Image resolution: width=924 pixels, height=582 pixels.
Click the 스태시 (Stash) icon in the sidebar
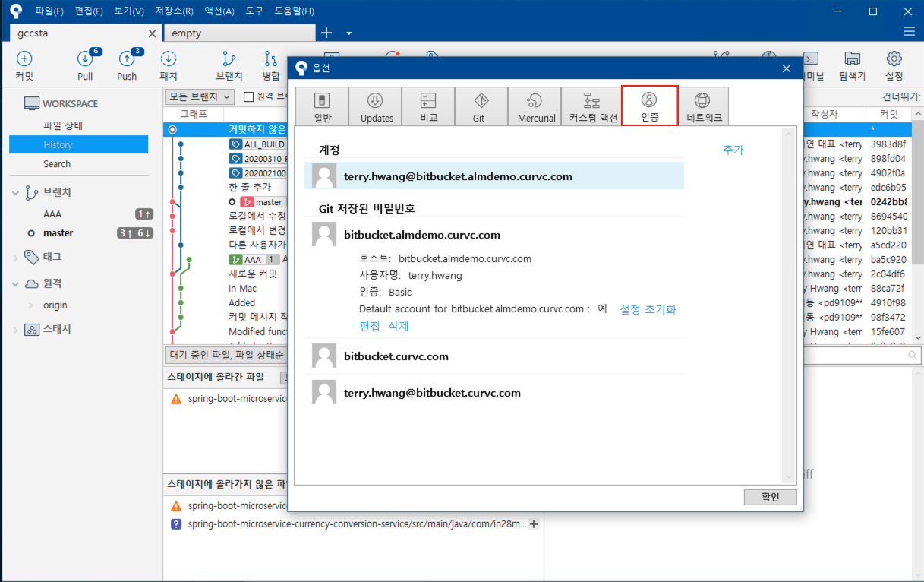click(32, 330)
